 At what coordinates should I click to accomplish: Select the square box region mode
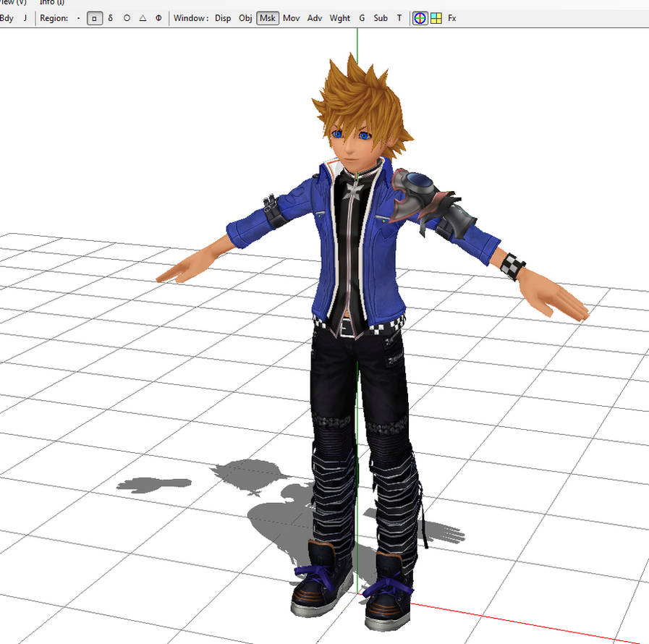pyautogui.click(x=94, y=18)
